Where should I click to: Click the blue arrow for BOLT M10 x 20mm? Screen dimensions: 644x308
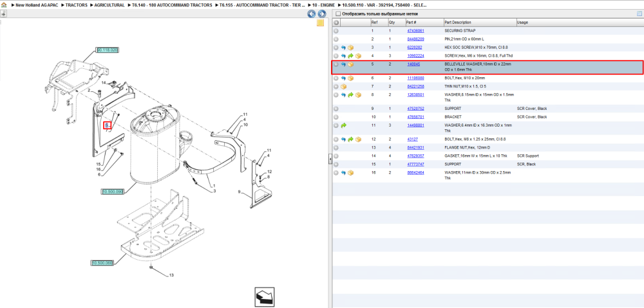[343, 78]
